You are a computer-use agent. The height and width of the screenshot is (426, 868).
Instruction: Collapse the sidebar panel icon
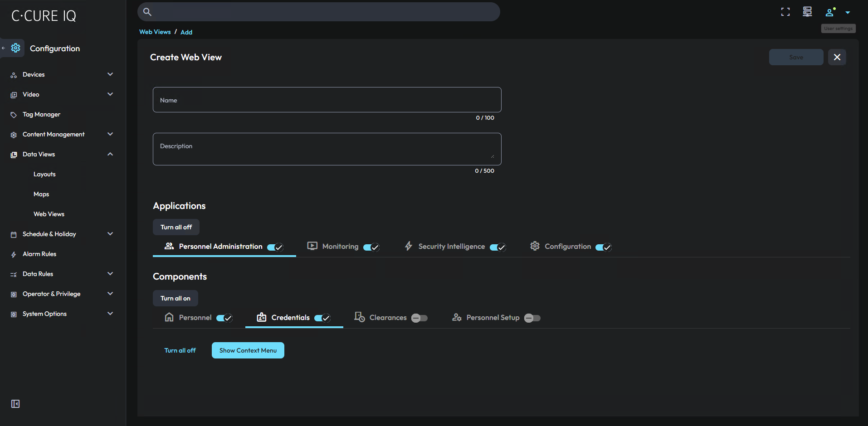point(15,404)
